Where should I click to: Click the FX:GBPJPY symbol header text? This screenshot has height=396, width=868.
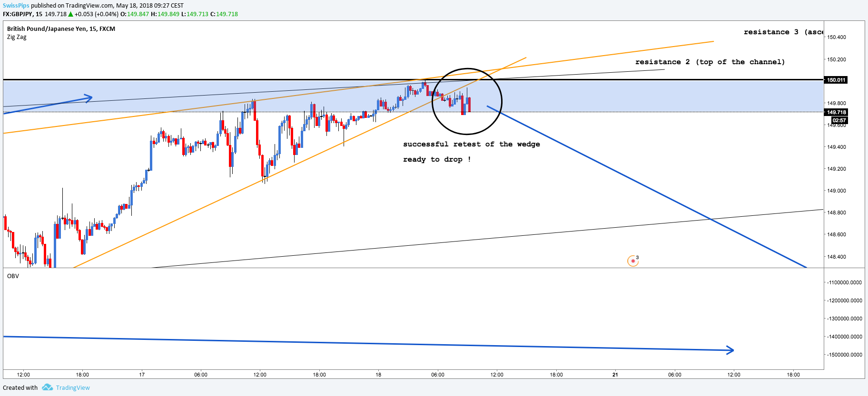coord(22,14)
